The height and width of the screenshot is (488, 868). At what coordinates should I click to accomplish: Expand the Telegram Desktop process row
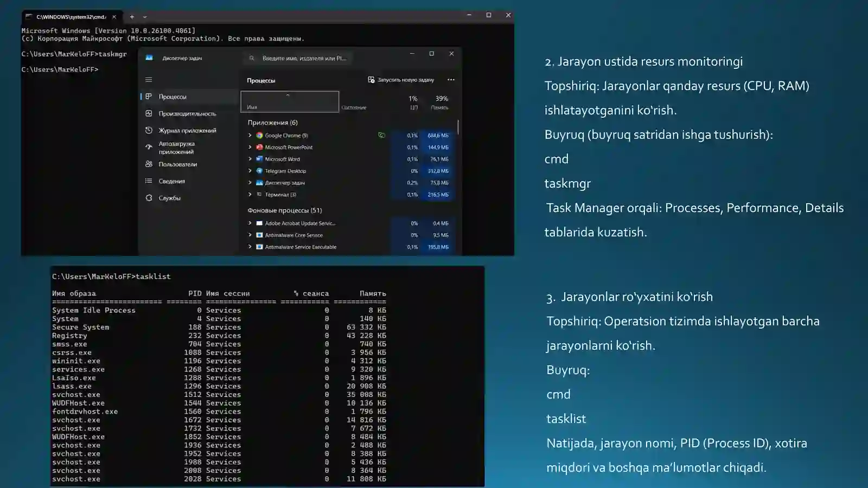tap(250, 171)
